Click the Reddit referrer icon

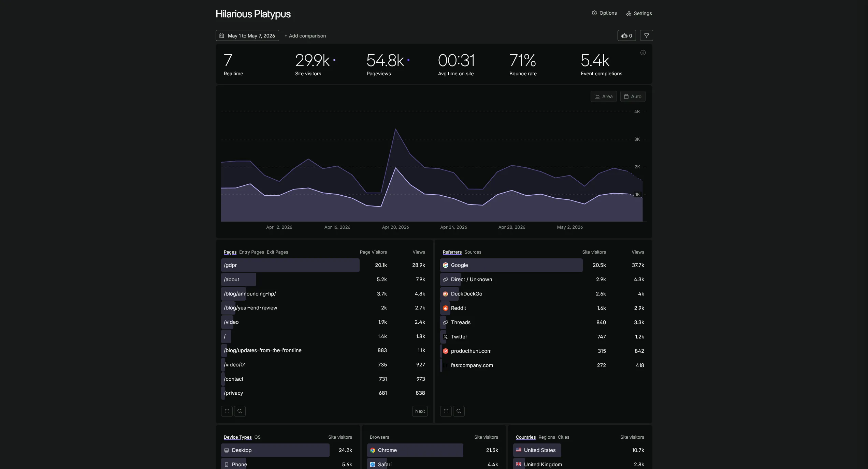coord(445,308)
